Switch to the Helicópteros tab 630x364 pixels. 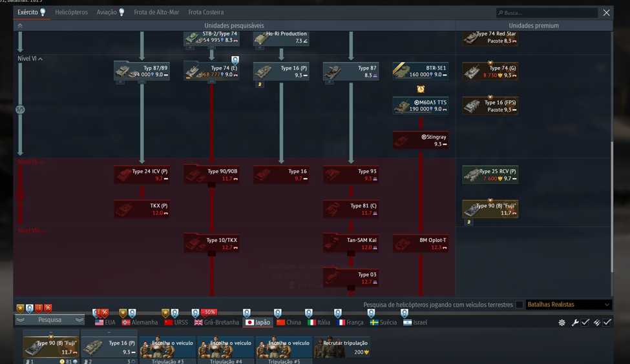72,12
